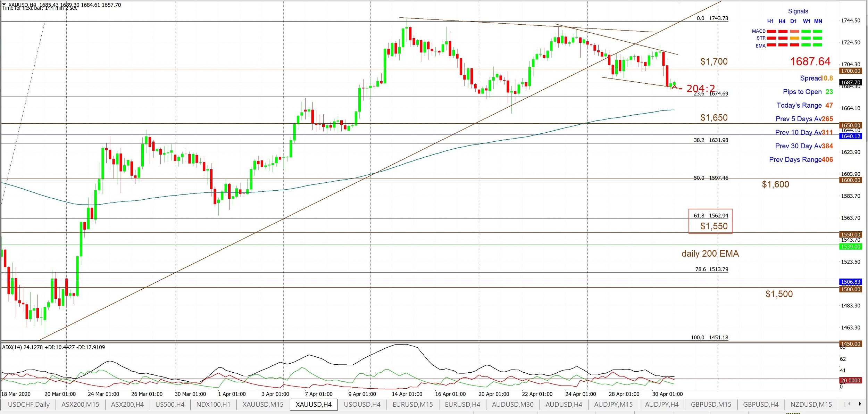Click the daily 200 EMA text label
The height and width of the screenshot is (414, 868).
(x=710, y=254)
